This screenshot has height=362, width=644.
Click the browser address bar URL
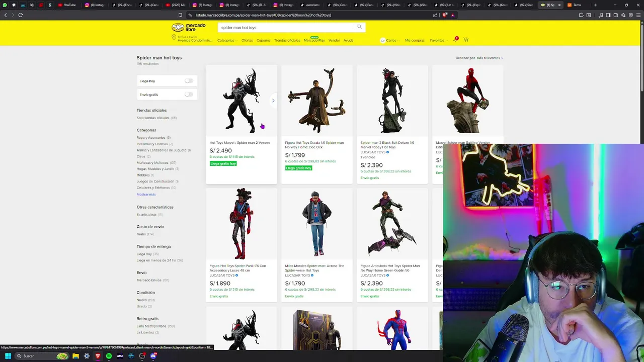263,15
